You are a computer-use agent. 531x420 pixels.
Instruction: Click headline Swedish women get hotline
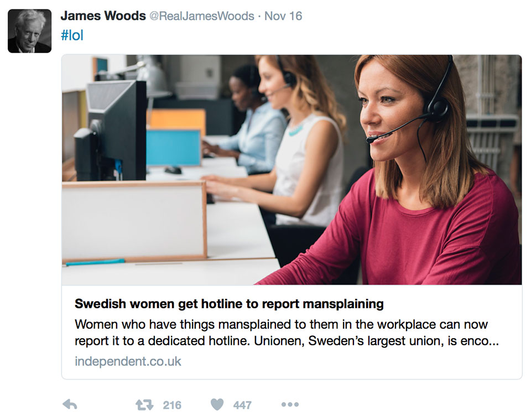click(x=229, y=304)
